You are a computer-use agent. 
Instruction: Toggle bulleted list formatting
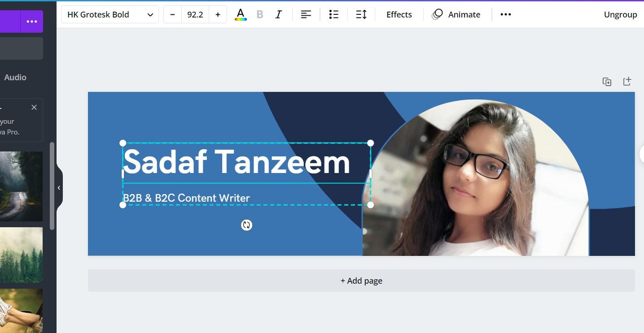pos(333,14)
